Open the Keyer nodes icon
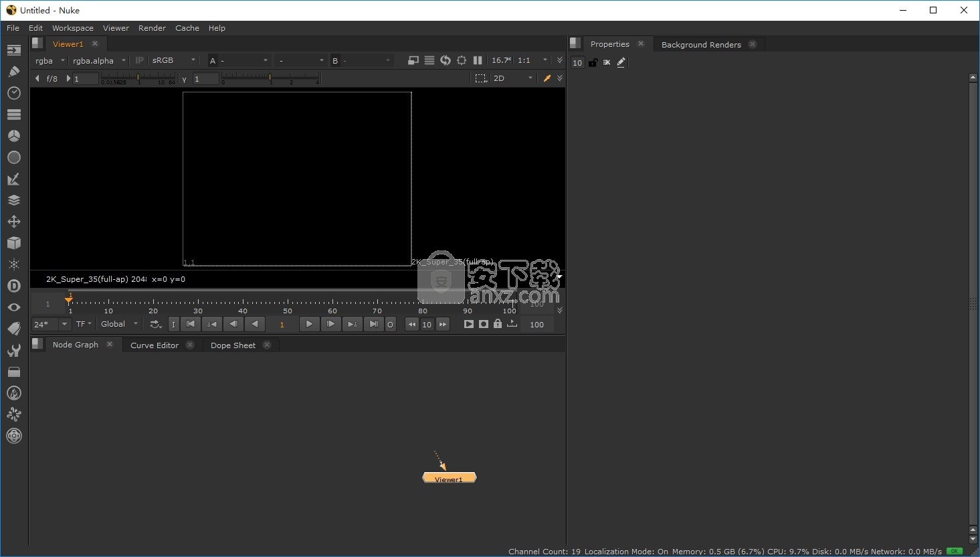980x557 pixels. pos(13,179)
